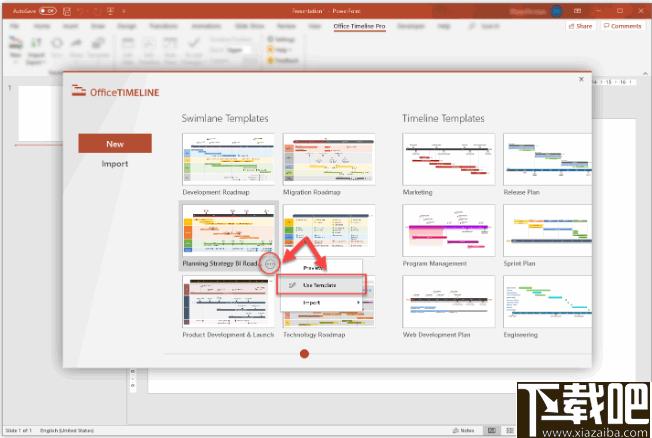Click the New button in dialog

pos(115,144)
